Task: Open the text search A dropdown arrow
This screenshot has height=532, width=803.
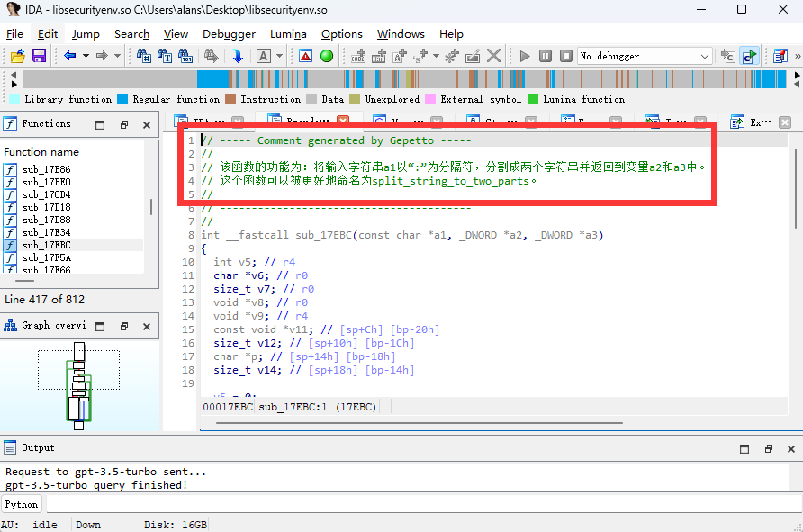Action: pos(280,56)
